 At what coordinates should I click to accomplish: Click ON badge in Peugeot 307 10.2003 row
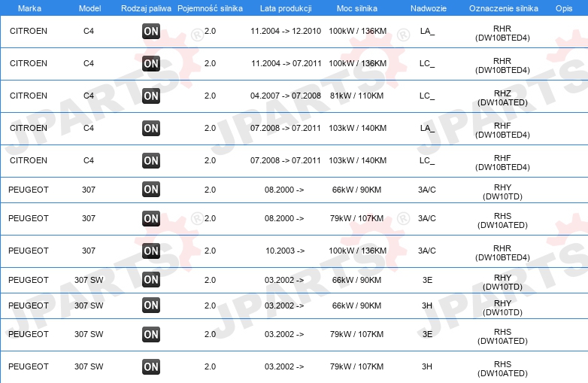[151, 251]
